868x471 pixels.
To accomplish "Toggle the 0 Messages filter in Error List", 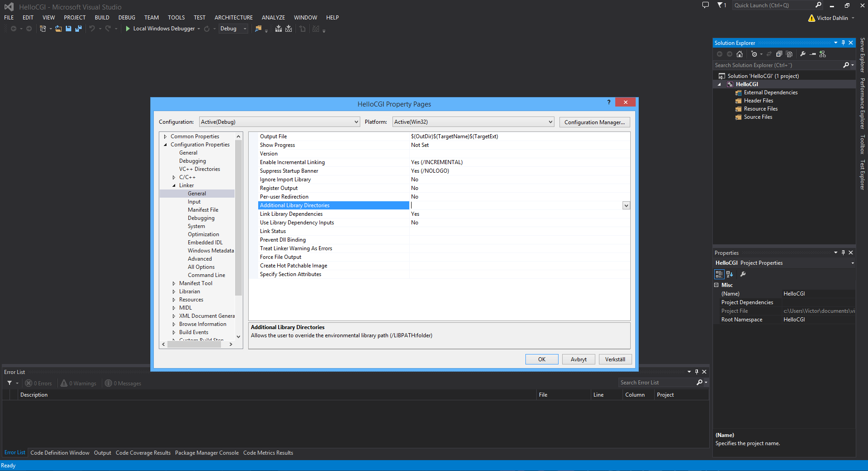I will pyautogui.click(x=123, y=384).
